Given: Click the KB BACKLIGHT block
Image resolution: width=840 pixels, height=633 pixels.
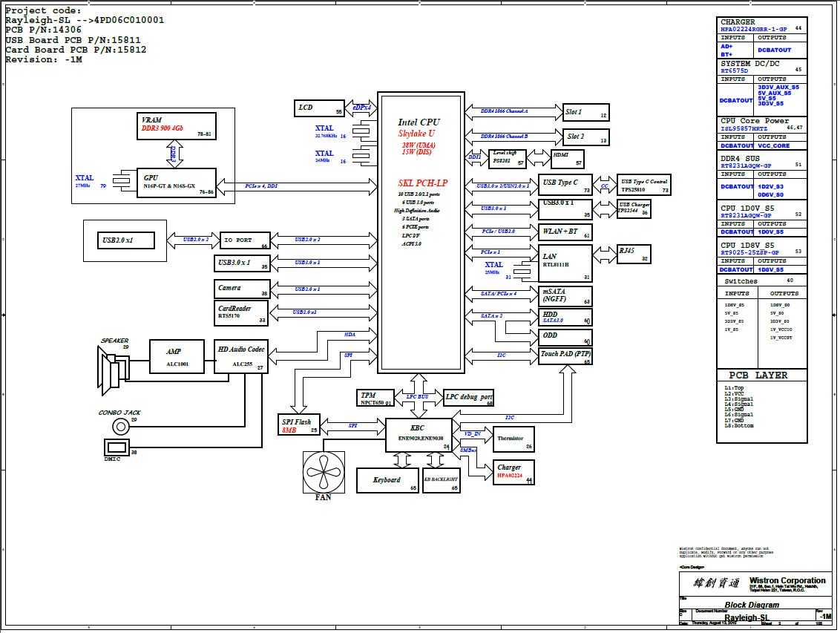Looking at the screenshot, I should pos(442,480).
